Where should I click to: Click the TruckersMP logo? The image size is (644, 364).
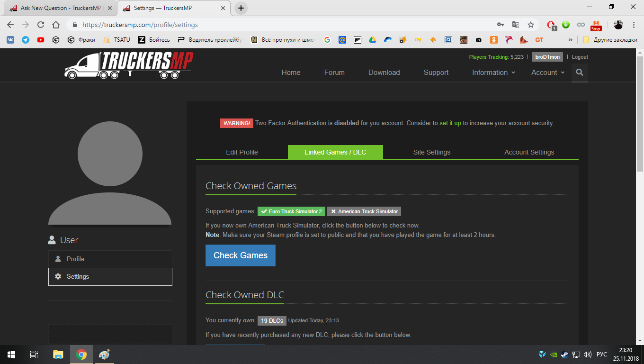129,65
